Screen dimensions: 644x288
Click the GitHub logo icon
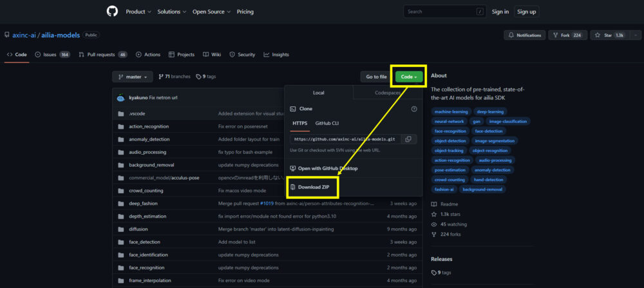(x=113, y=12)
